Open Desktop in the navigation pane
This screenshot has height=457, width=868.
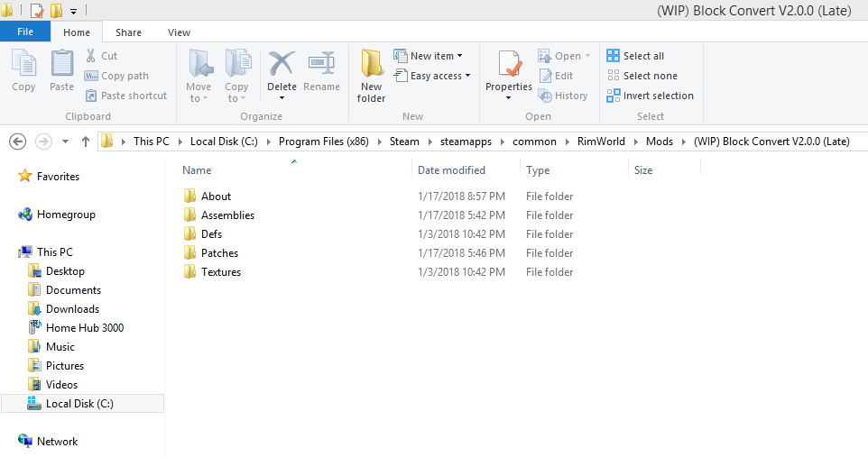pos(65,271)
